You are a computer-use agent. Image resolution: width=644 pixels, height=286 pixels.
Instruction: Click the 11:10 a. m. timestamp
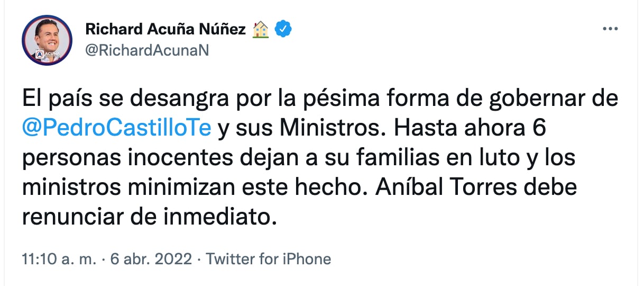click(x=60, y=259)
